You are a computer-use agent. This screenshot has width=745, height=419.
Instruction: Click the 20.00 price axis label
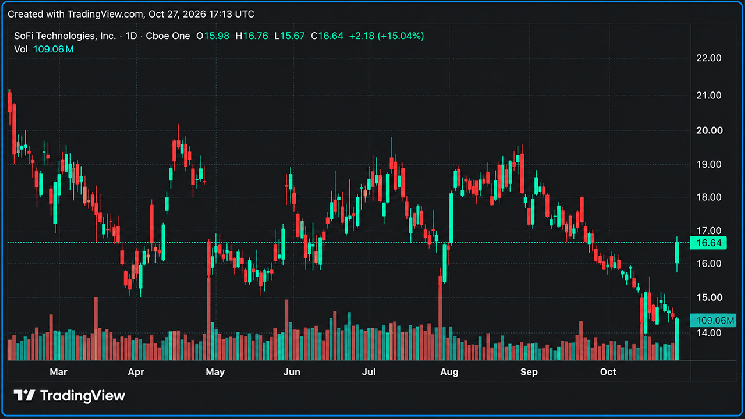pos(708,131)
